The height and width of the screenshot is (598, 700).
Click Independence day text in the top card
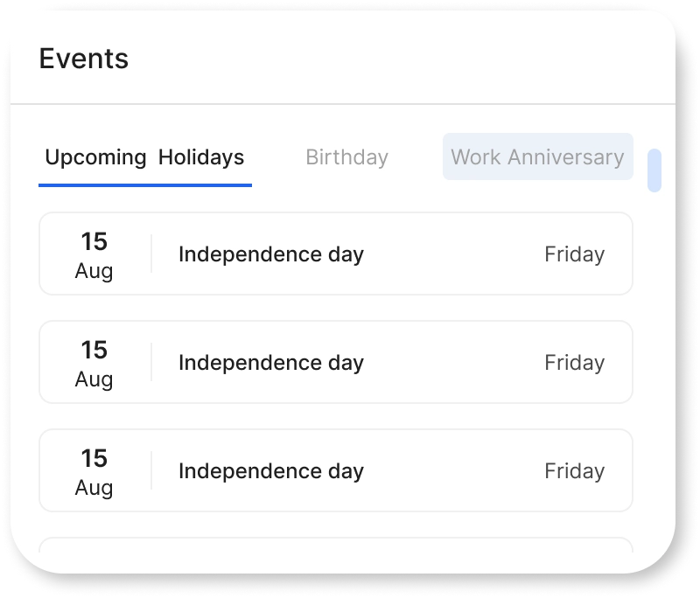click(271, 254)
